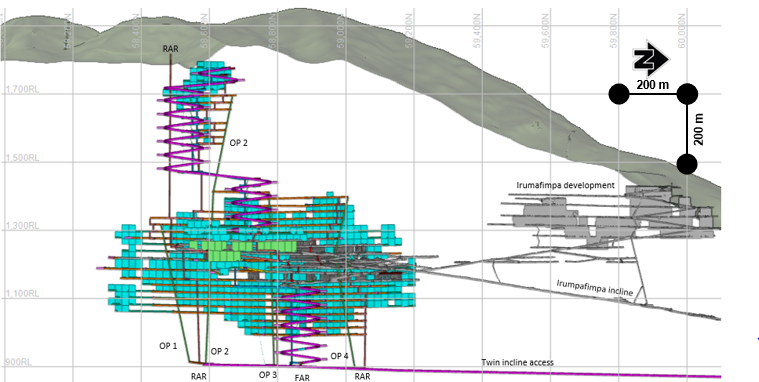This screenshot has height=382, width=759.
Task: Click the 1,300RL elevation label
Action: [21, 226]
